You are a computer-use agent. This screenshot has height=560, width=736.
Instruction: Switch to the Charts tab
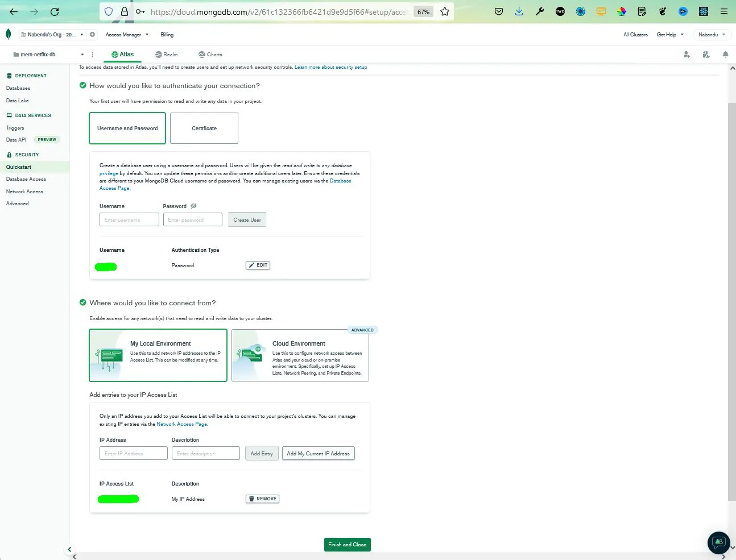[x=210, y=55]
